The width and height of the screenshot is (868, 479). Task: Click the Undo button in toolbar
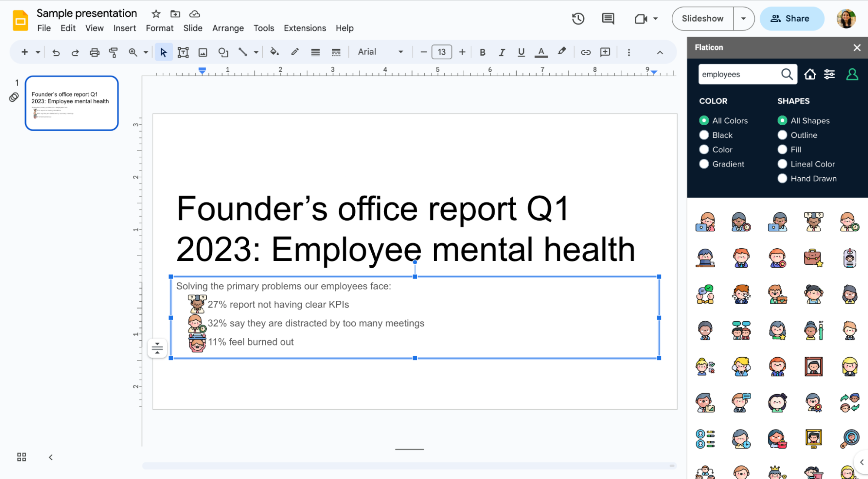[x=55, y=53]
